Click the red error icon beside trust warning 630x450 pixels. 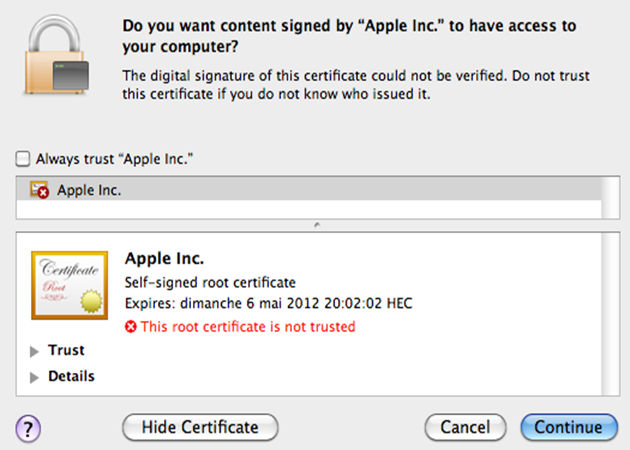(x=130, y=326)
